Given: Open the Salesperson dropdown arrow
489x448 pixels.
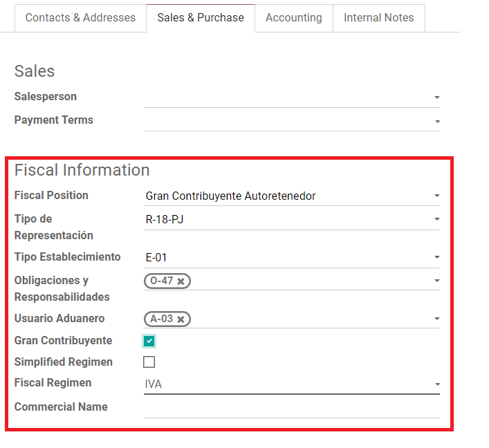Looking at the screenshot, I should tap(437, 97).
